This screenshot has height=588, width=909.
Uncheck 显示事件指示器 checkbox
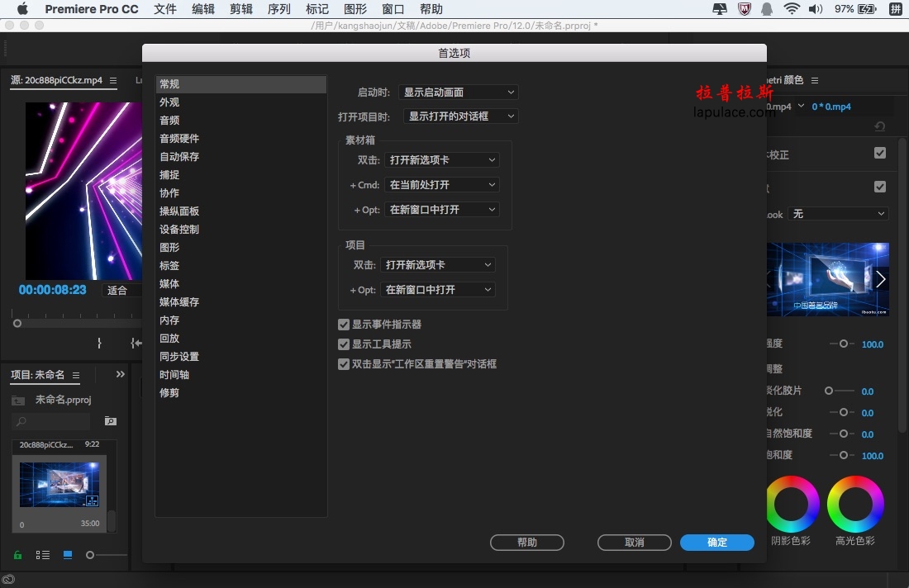pyautogui.click(x=344, y=325)
